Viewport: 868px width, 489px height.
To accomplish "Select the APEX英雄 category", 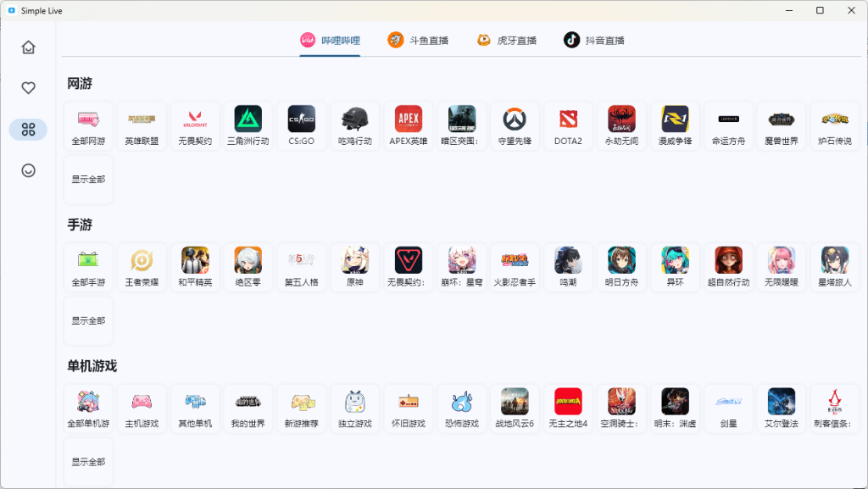I will [x=408, y=125].
